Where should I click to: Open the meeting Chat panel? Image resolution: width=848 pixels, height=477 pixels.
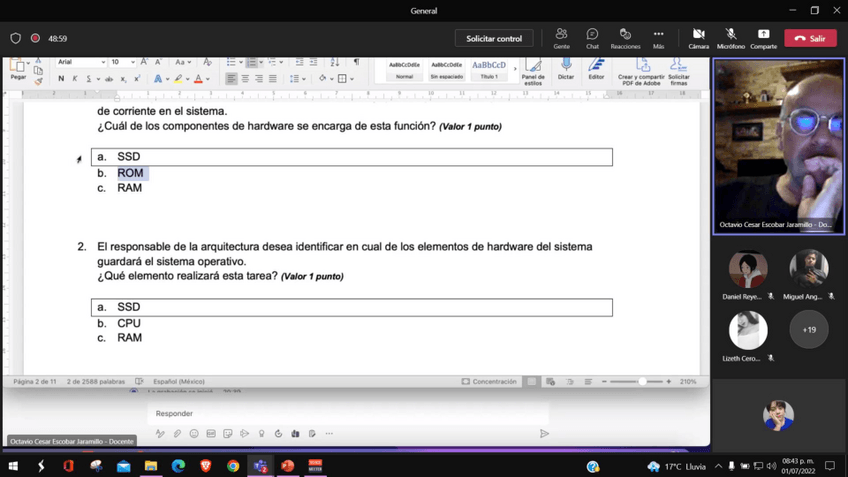[592, 38]
